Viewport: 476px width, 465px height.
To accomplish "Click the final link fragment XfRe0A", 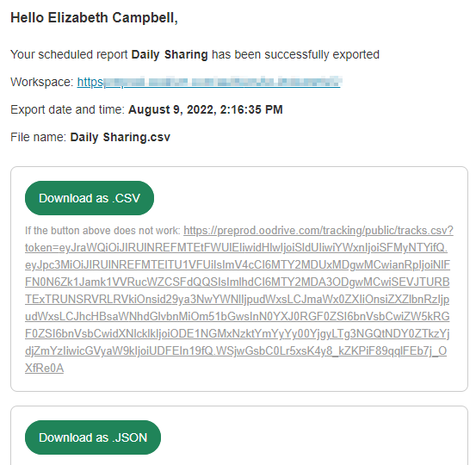I will coord(44,368).
